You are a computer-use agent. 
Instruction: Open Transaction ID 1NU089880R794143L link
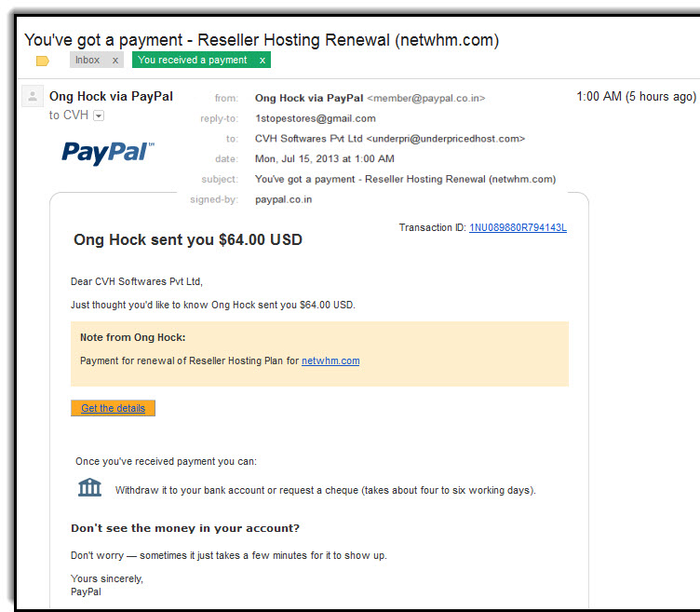coord(518,228)
